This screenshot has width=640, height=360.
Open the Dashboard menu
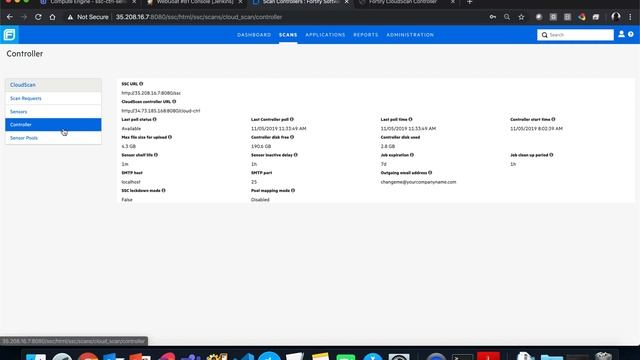pos(254,35)
